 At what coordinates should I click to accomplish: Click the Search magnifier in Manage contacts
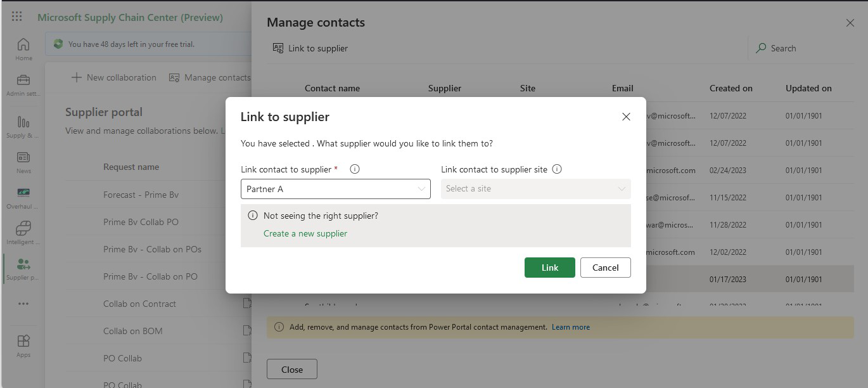tap(761, 48)
